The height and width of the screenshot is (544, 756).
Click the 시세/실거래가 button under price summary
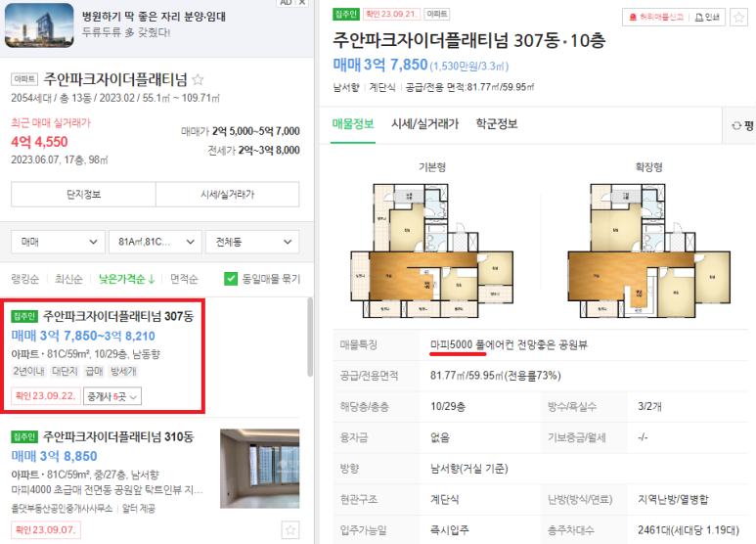pos(227,195)
